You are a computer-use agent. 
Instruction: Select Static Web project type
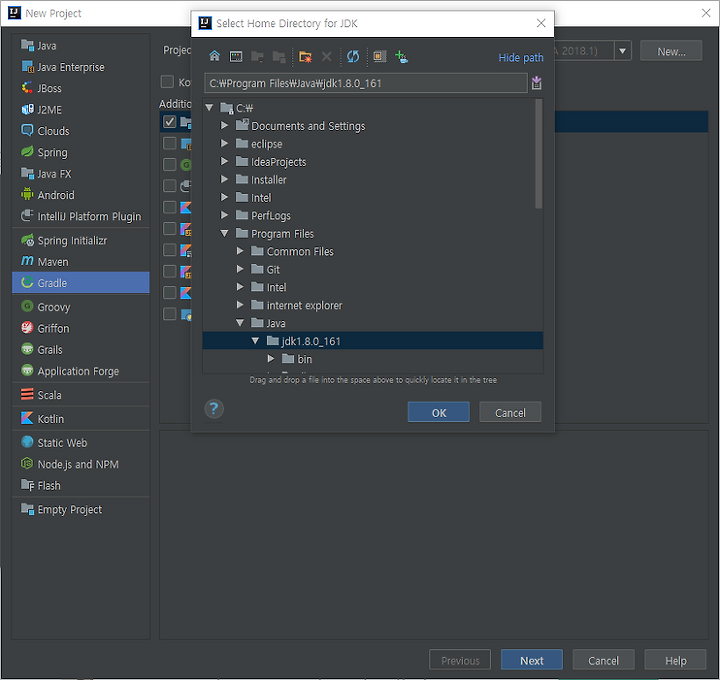click(x=81, y=443)
